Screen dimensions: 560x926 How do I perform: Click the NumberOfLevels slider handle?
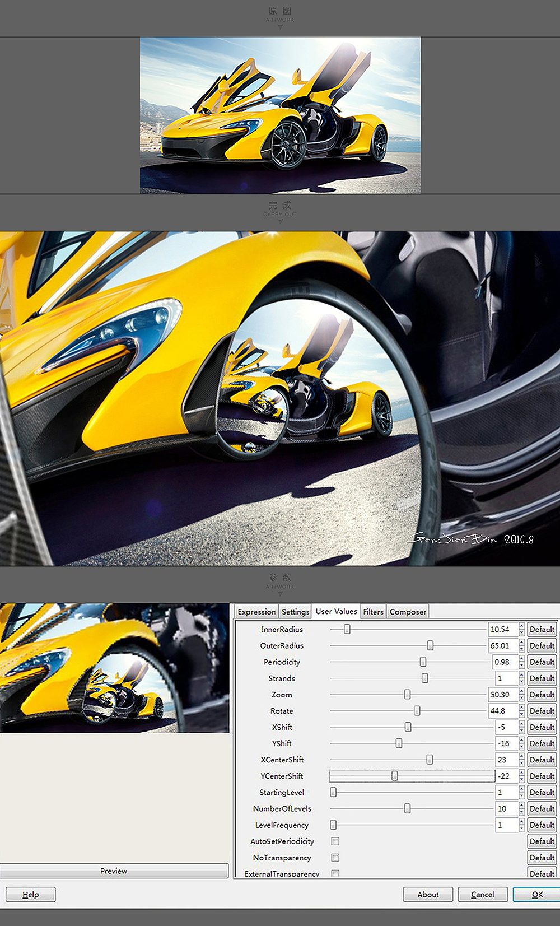point(407,808)
